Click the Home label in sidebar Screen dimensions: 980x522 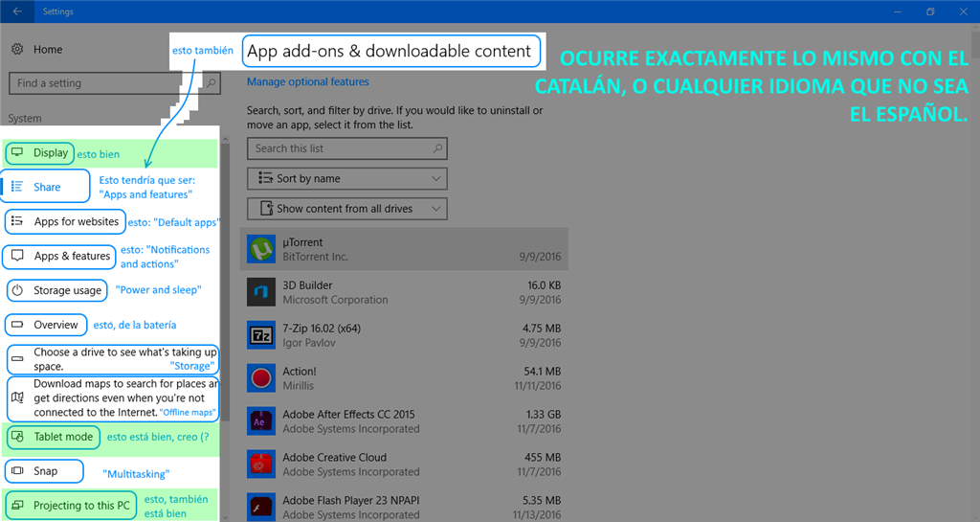tap(48, 50)
